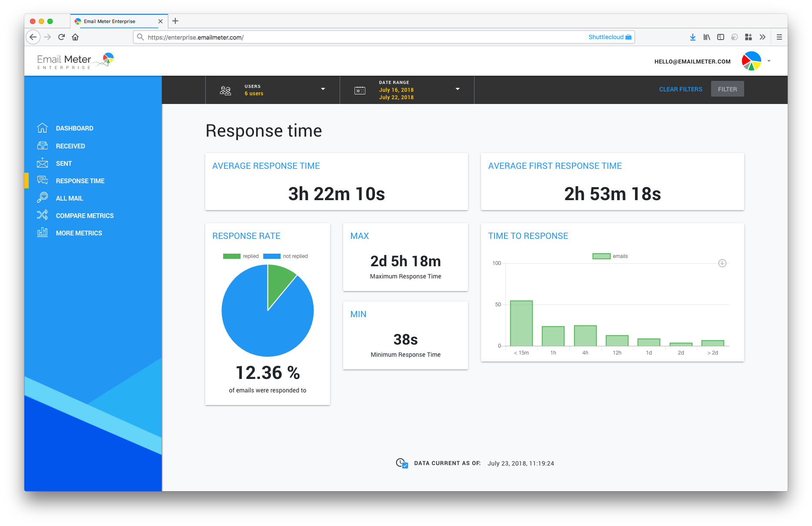The image size is (812, 526).
Task: Select the All Mail magnifier icon
Action: click(x=42, y=198)
